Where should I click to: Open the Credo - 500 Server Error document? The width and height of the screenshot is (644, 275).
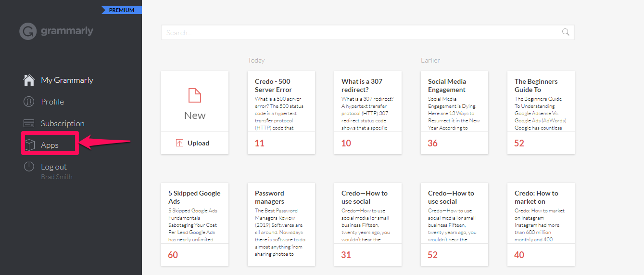(x=281, y=113)
